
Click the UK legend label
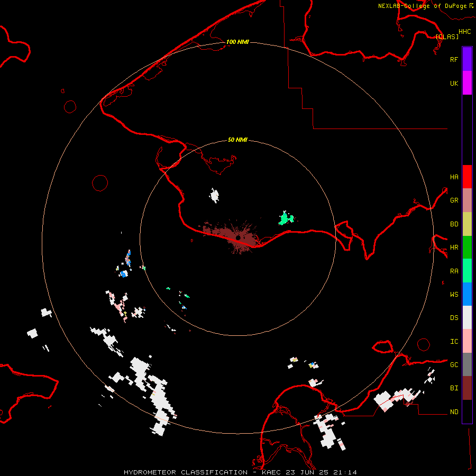[x=454, y=83]
